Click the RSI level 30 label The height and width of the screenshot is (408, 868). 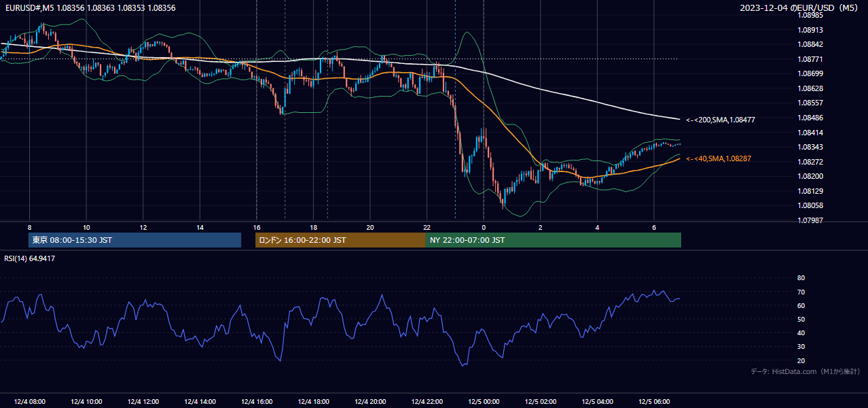click(801, 347)
